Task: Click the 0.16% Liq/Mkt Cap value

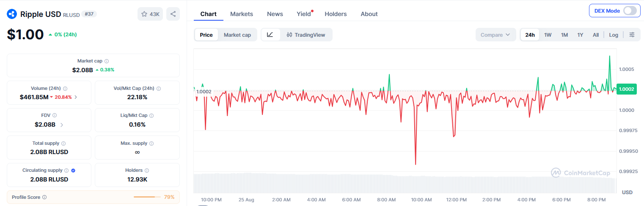Action: click(137, 125)
